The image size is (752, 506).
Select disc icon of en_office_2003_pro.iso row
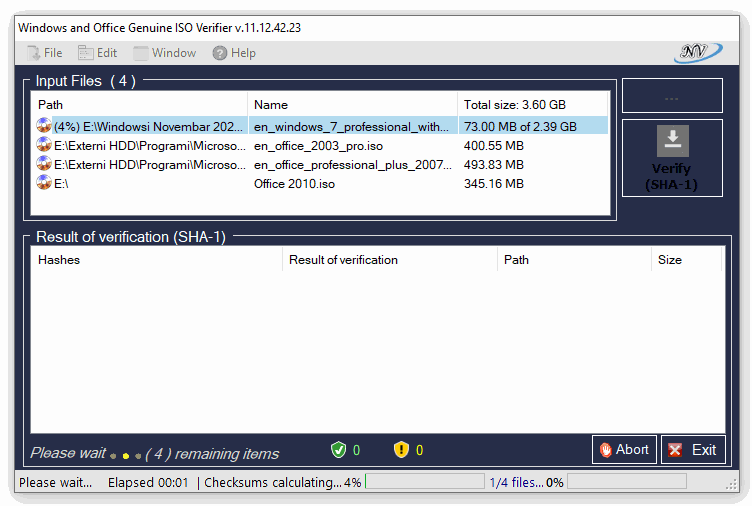point(44,144)
